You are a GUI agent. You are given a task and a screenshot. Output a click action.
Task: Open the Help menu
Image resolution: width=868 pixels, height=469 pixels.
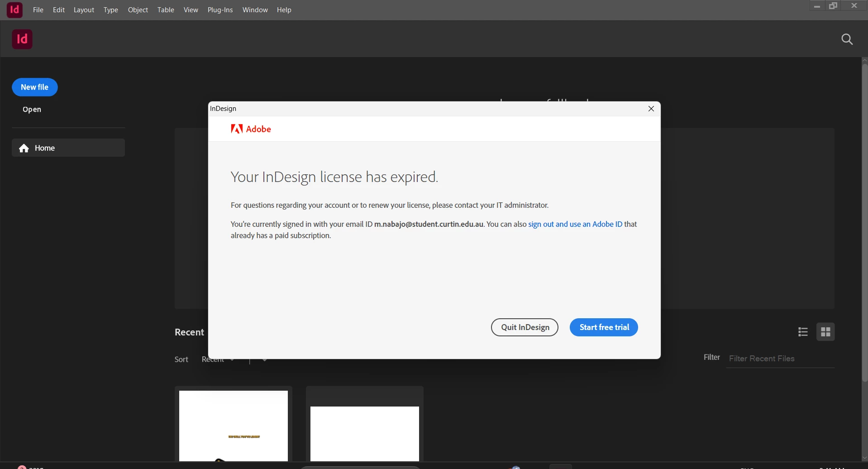[284, 10]
